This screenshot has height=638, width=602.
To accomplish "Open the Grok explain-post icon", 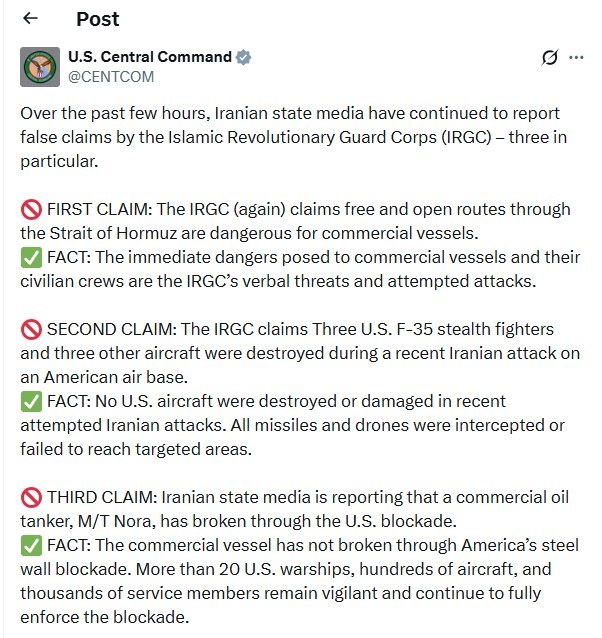I will [550, 57].
